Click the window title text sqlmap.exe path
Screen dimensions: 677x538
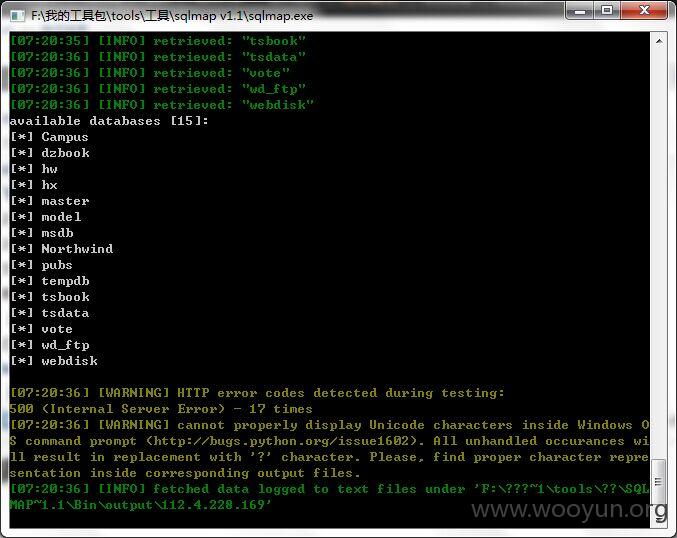coord(172,16)
